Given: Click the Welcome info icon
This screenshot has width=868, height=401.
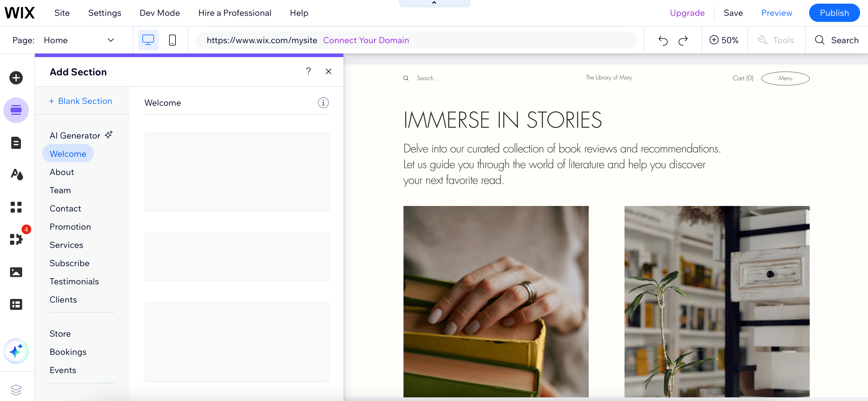Looking at the screenshot, I should click(323, 102).
